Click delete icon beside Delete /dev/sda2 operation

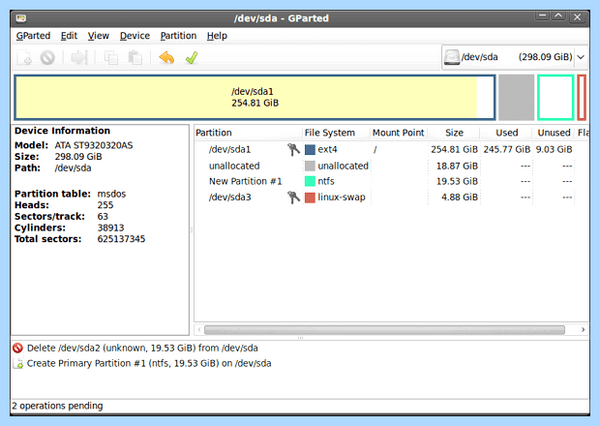[18, 348]
